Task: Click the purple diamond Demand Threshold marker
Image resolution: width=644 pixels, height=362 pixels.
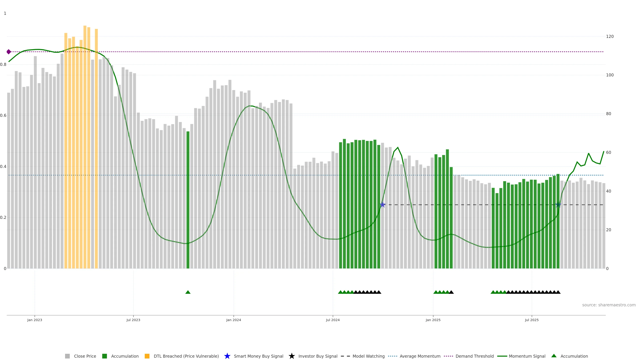Action: 9,52
